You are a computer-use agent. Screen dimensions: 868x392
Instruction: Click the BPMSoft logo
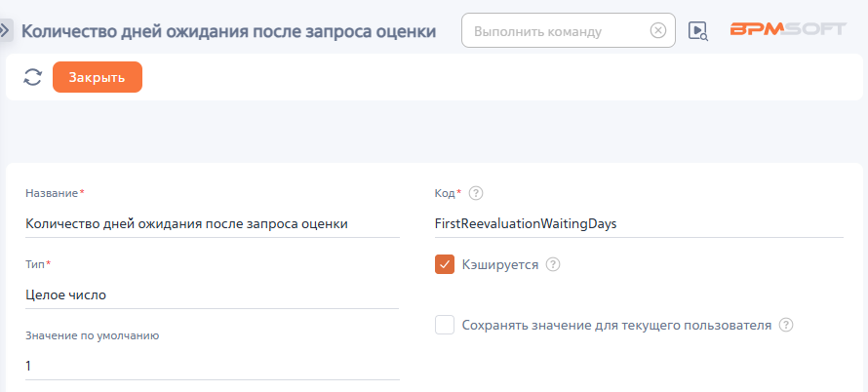click(788, 29)
